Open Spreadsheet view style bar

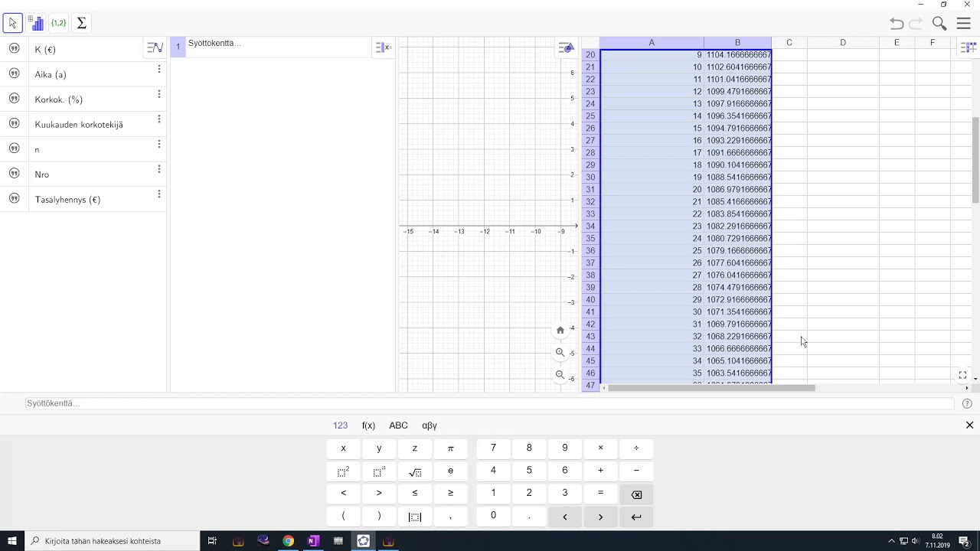968,47
